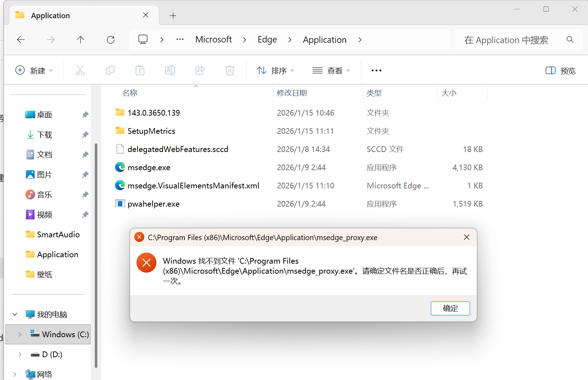Show hidden breadcrumb path with ellipsis

click(180, 39)
